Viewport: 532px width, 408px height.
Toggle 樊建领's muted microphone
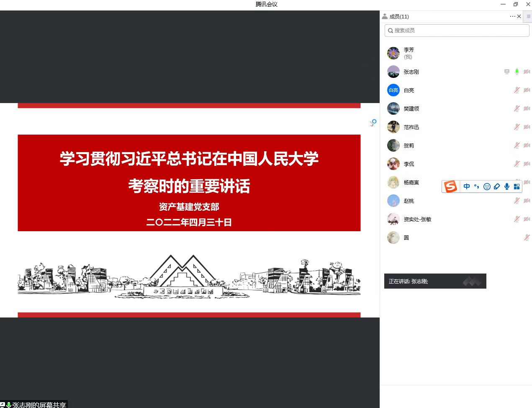pyautogui.click(x=517, y=108)
